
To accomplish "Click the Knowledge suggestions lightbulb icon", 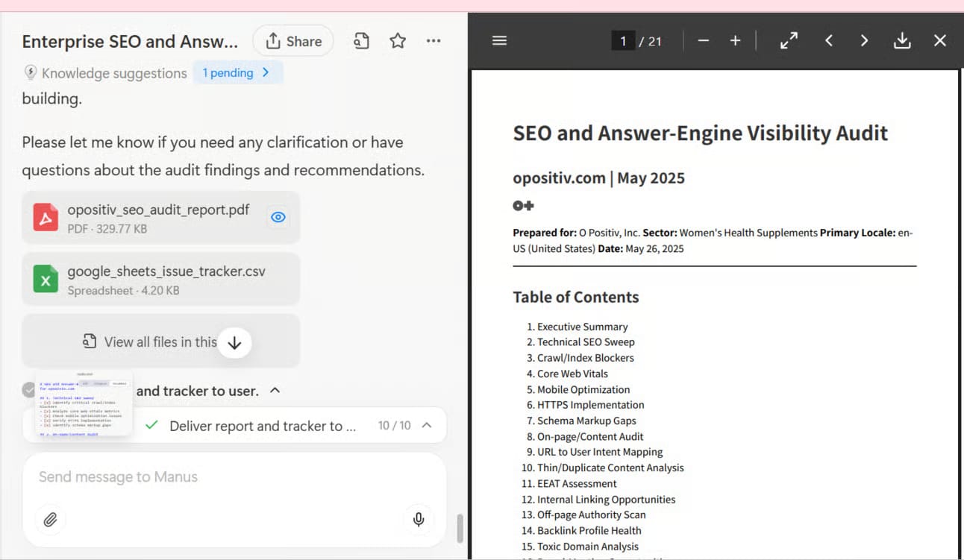I will 31,72.
